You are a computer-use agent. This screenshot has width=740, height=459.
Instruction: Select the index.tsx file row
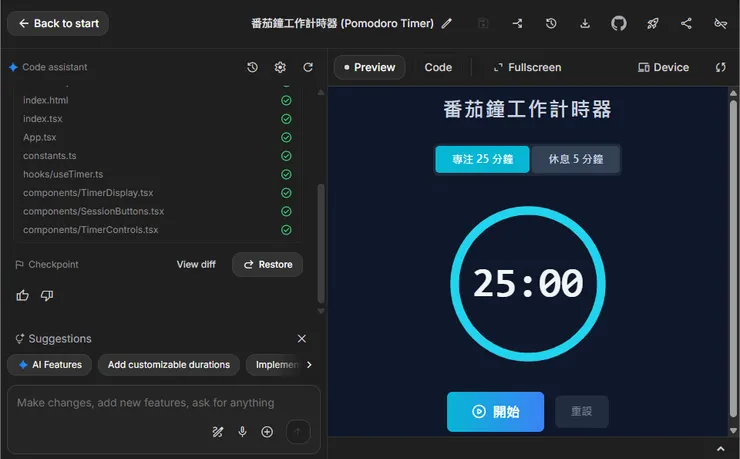(157, 119)
